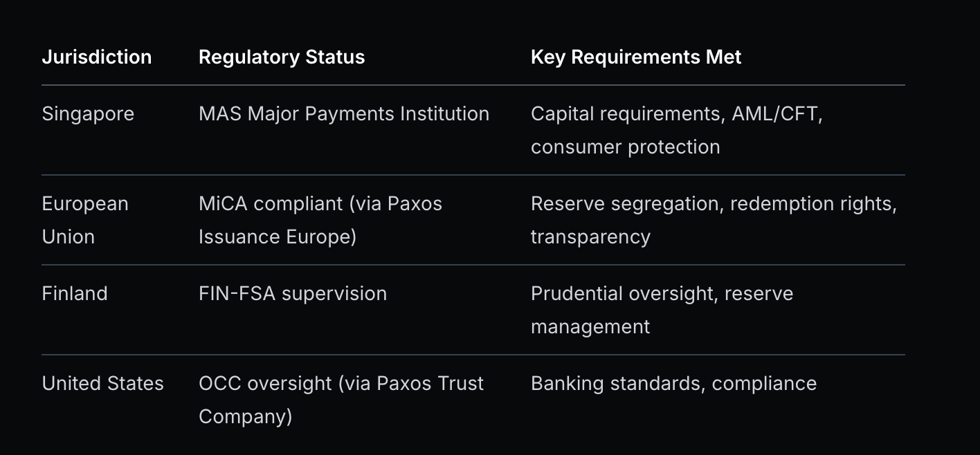Image resolution: width=980 pixels, height=455 pixels.
Task: Select the European Union jurisdiction cell
Action: [85, 220]
